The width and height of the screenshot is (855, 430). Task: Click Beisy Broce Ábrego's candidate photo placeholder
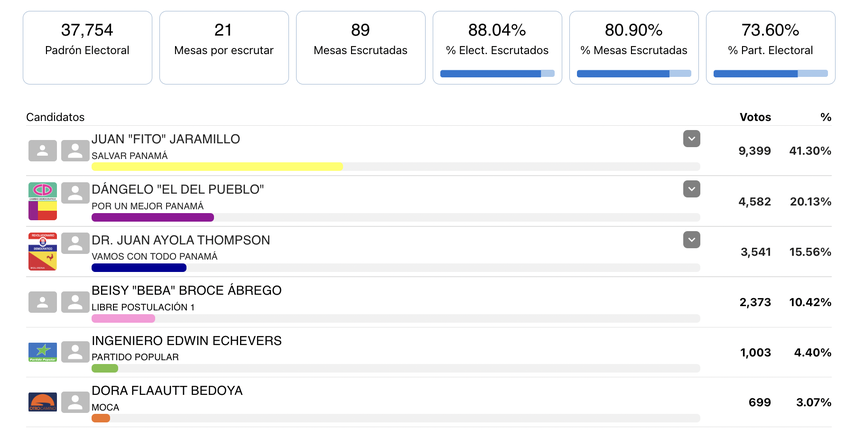(x=75, y=302)
